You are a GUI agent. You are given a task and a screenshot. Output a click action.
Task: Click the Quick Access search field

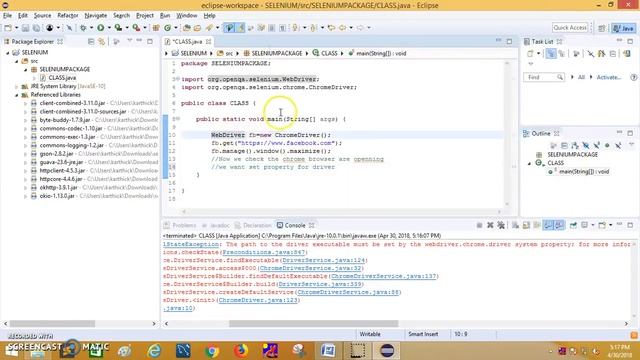point(570,27)
